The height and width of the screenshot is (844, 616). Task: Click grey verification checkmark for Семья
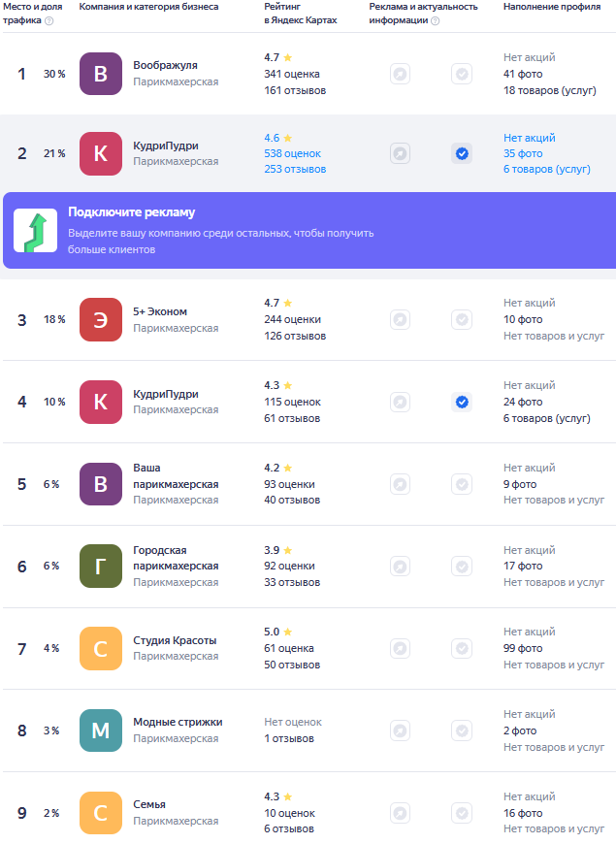pyautogui.click(x=462, y=813)
